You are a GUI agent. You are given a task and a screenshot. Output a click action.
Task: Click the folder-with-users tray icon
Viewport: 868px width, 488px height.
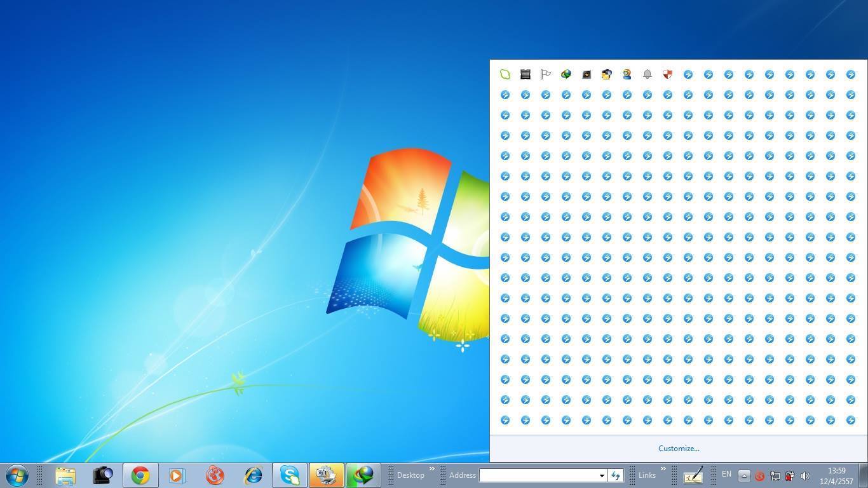607,74
